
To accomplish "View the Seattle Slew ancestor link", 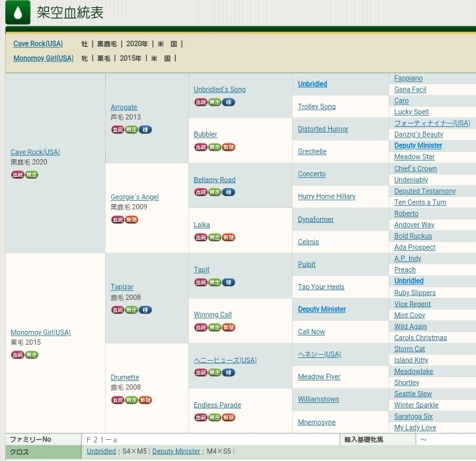I will [413, 394].
